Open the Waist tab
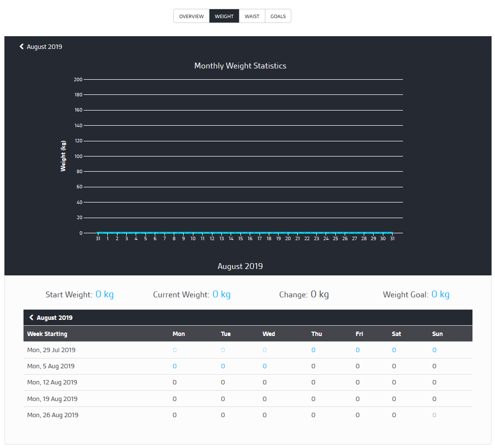Screen dimensions: 495x448 pos(252,16)
